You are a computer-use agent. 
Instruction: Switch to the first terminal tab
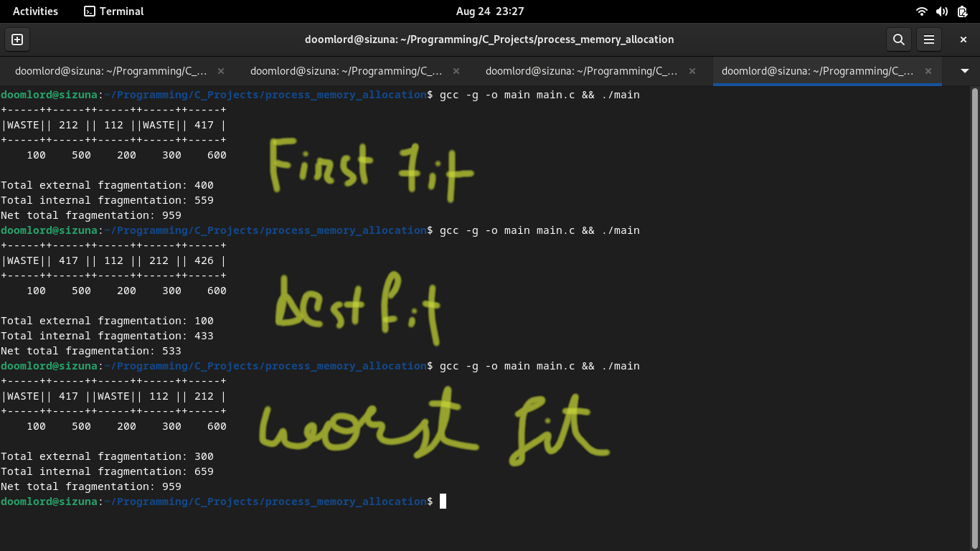click(111, 71)
